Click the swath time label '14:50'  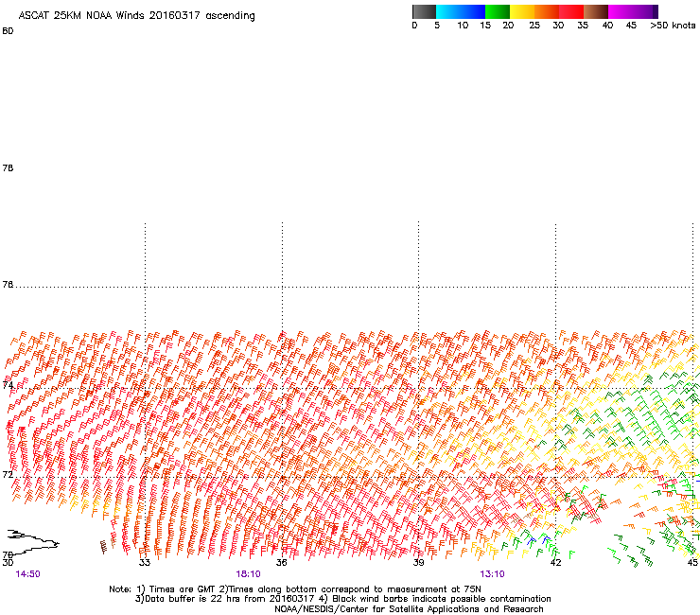tap(27, 574)
